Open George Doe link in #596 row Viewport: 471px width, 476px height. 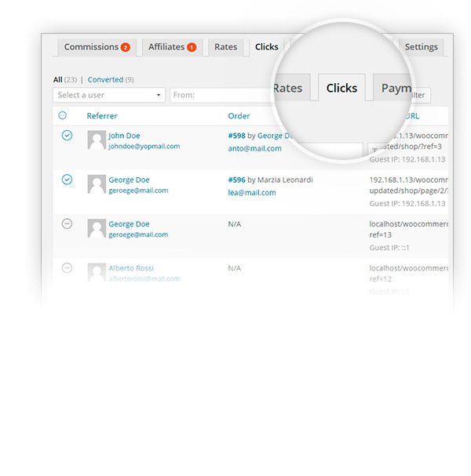129,180
